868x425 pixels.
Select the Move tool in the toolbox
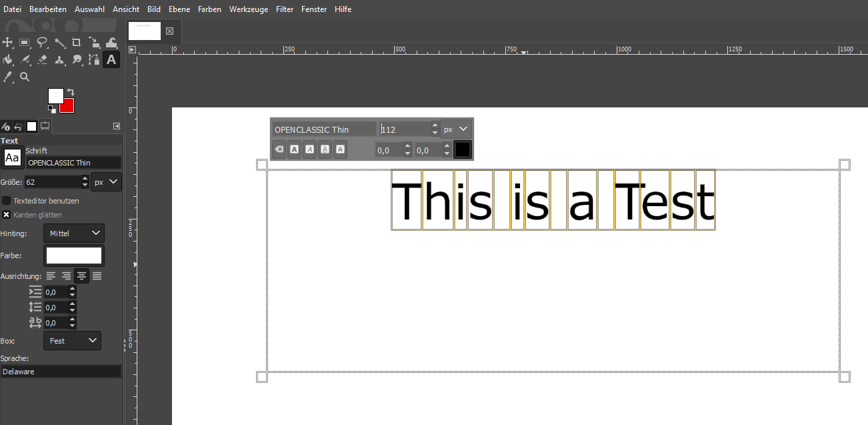click(x=8, y=43)
